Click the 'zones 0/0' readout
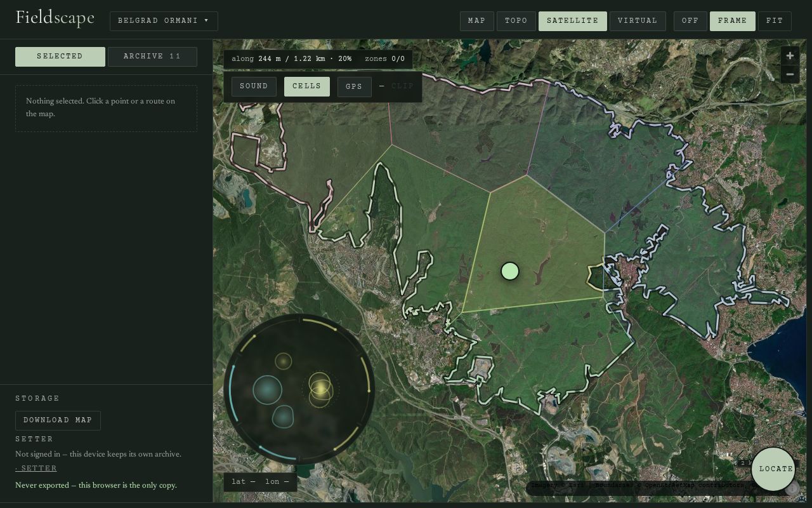This screenshot has width=812, height=508. tap(384, 59)
